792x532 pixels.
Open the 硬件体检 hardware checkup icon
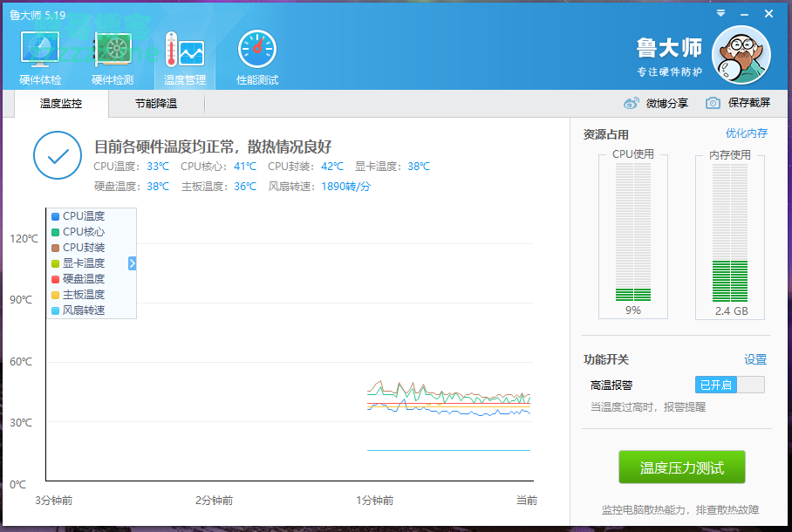pos(40,57)
